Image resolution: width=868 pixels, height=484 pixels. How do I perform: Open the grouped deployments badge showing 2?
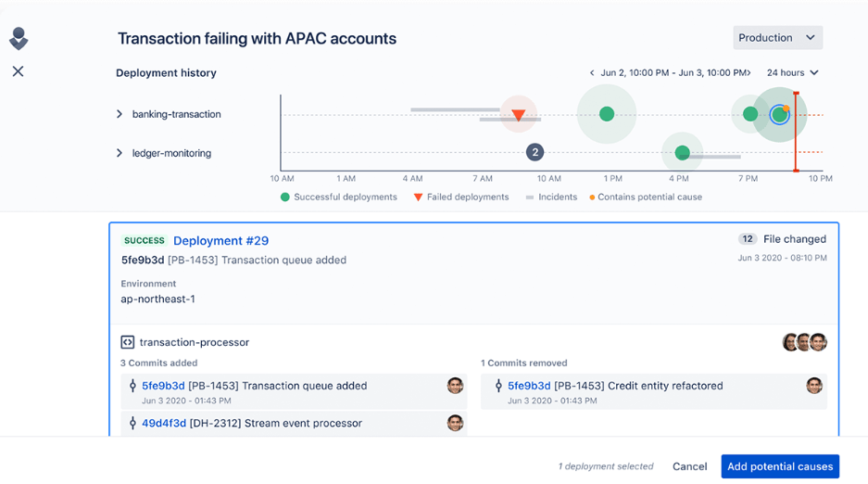(x=535, y=152)
